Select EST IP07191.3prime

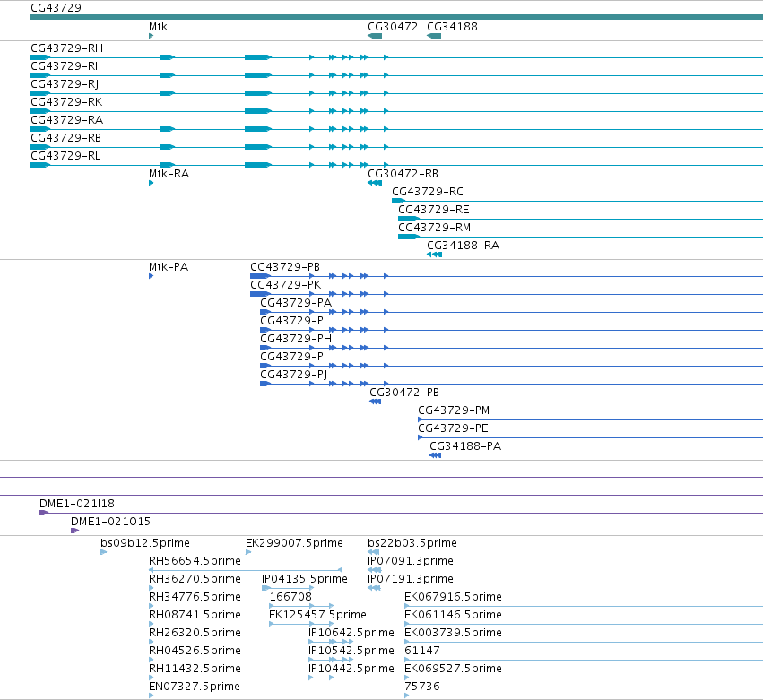[x=411, y=579]
